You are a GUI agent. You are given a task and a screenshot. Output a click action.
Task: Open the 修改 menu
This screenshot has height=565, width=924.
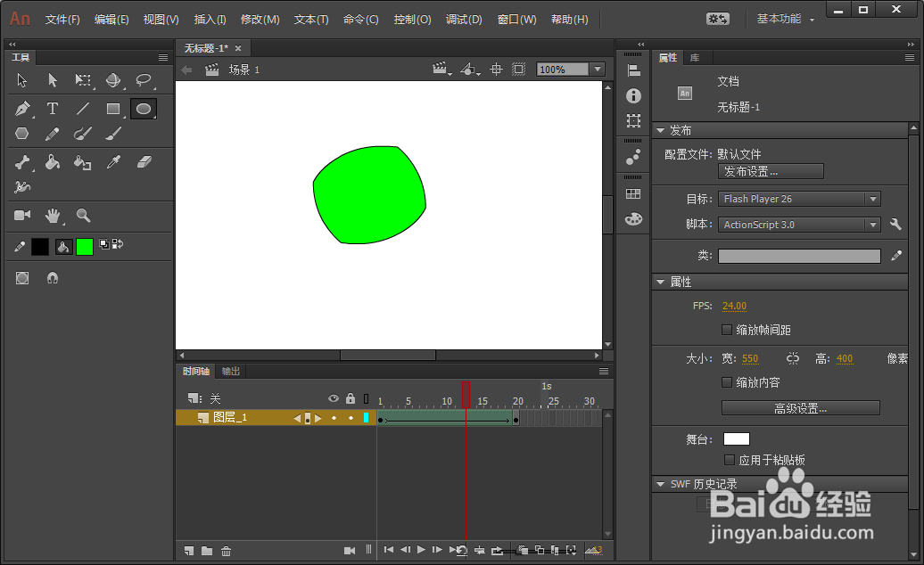(x=260, y=18)
